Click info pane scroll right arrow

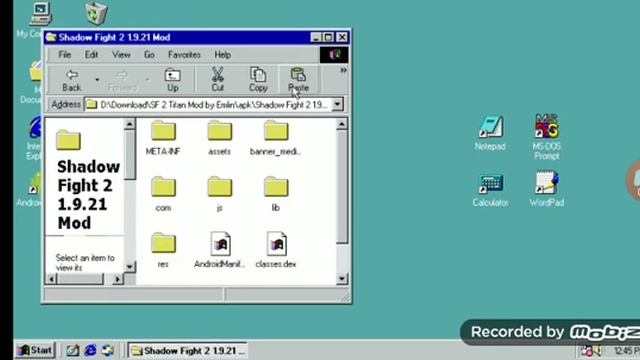click(118, 279)
